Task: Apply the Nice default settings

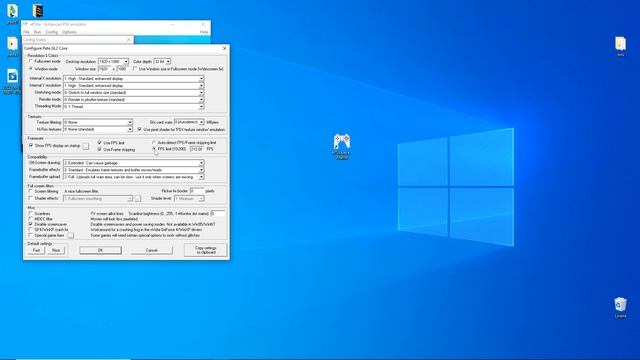Action: [56, 250]
